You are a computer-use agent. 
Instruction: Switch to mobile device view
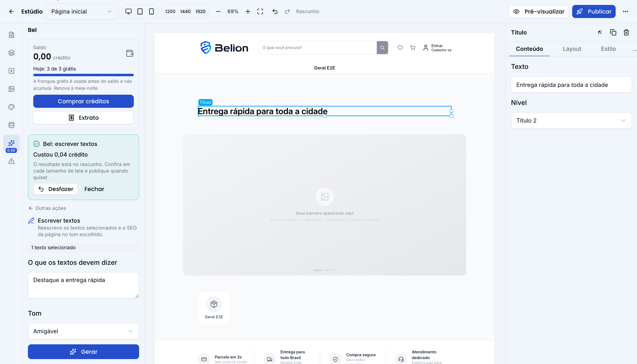[151, 11]
